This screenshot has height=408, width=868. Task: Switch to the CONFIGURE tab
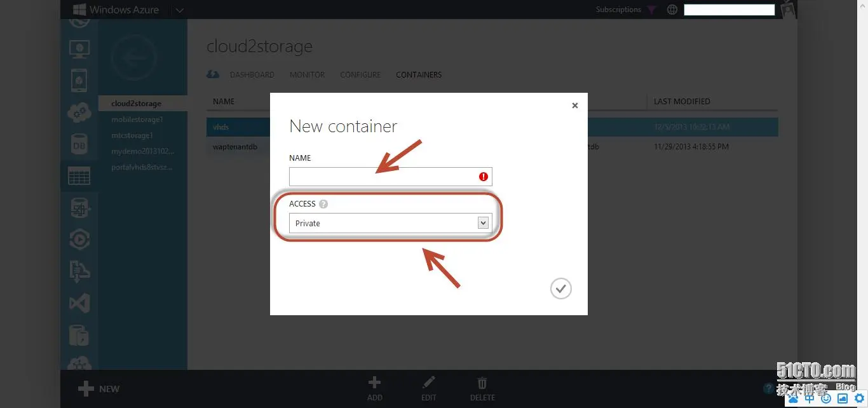point(360,75)
